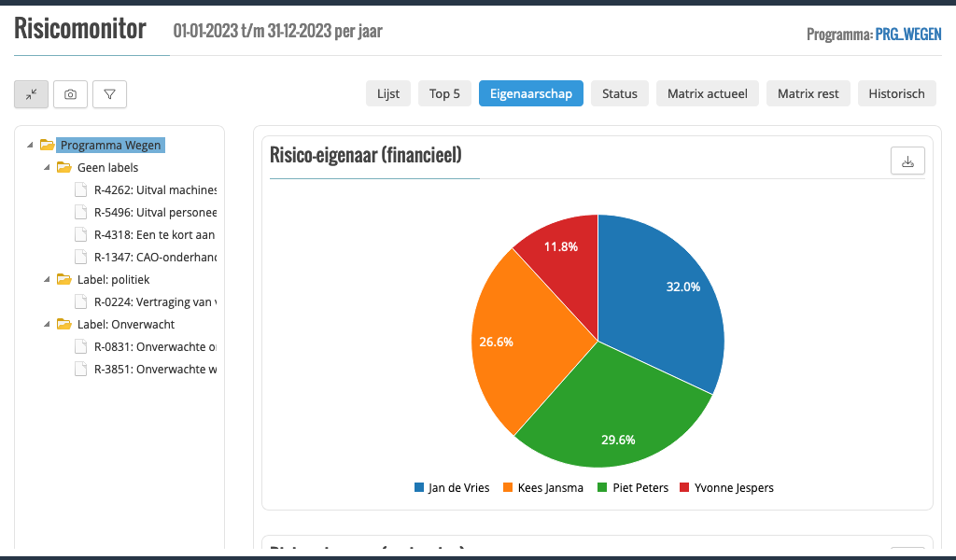Collapse the Label: Onverwacht tree arrow
956x560 pixels.
(48, 325)
